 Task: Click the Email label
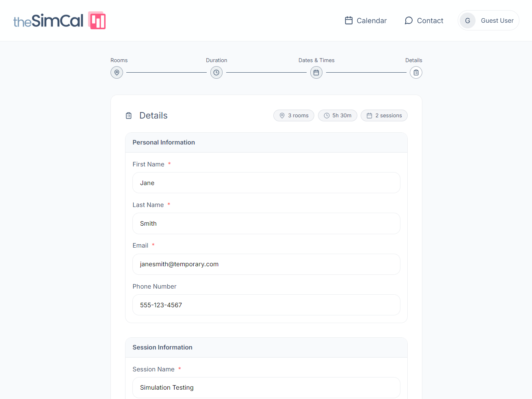click(x=140, y=246)
